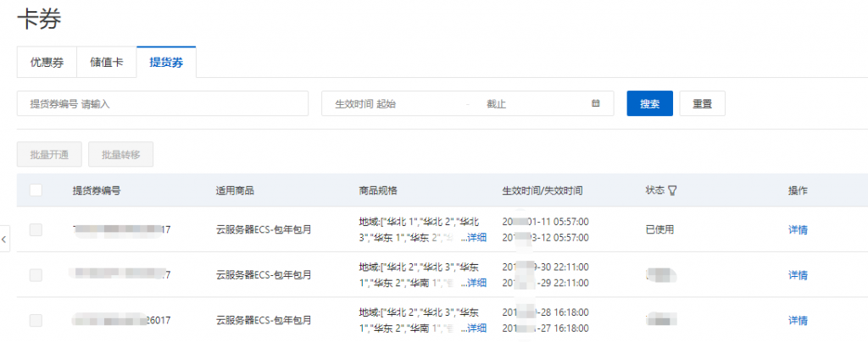
Task: Open the 状态 column filter icon
Action: [x=672, y=190]
